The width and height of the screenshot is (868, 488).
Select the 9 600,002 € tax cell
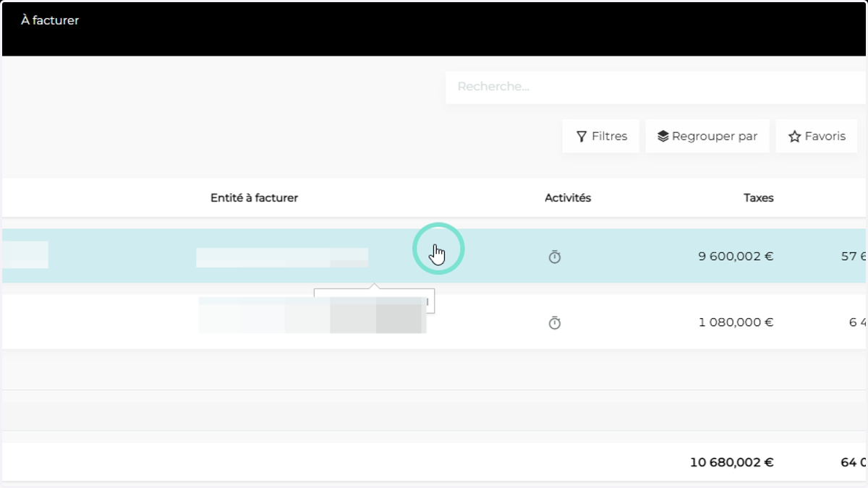tap(736, 256)
